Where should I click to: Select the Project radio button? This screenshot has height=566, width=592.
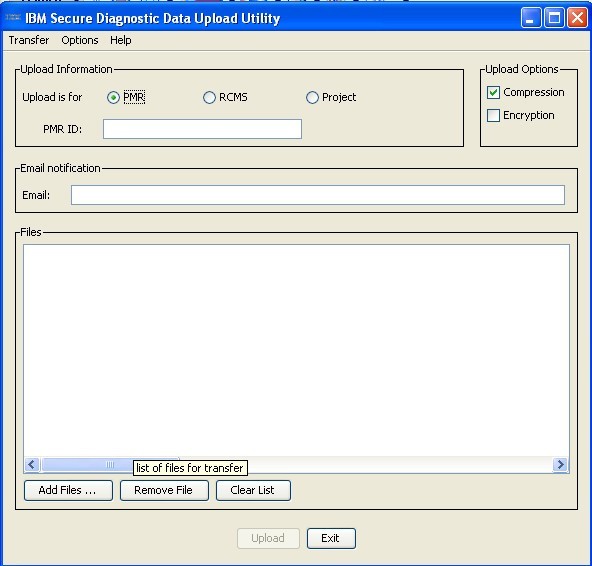click(312, 97)
